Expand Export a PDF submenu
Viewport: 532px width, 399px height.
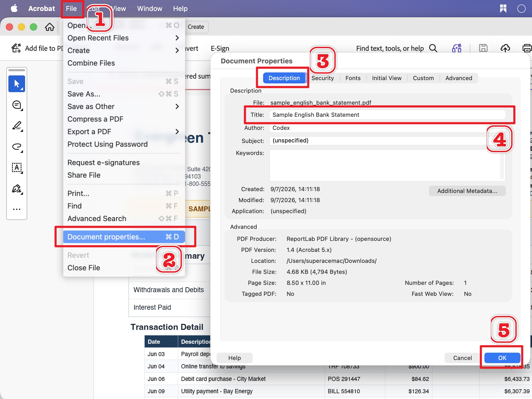click(x=177, y=131)
